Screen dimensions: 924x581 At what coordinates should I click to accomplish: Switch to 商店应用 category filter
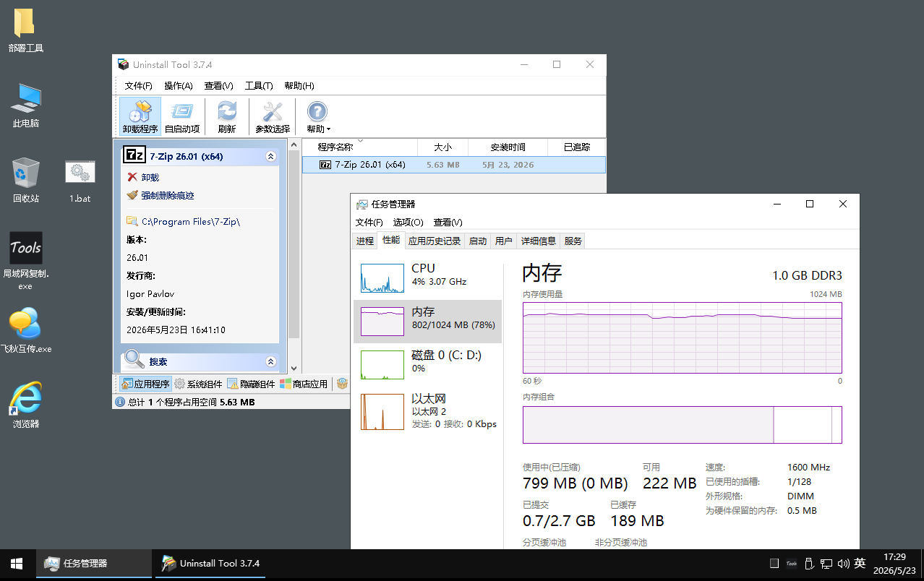304,384
